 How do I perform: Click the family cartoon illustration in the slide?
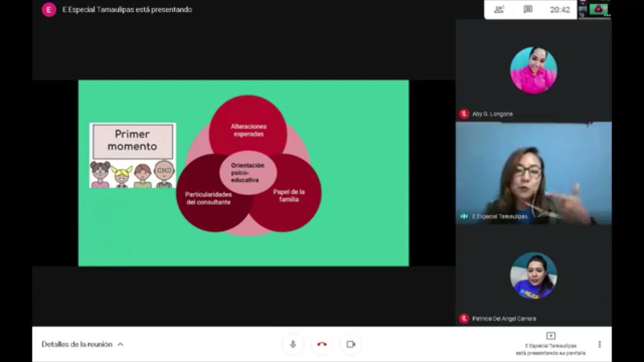(x=133, y=174)
